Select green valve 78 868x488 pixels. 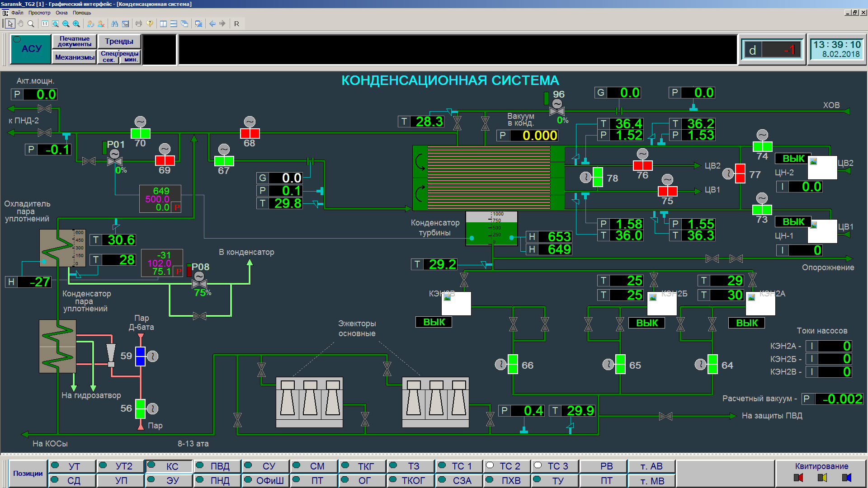597,177
